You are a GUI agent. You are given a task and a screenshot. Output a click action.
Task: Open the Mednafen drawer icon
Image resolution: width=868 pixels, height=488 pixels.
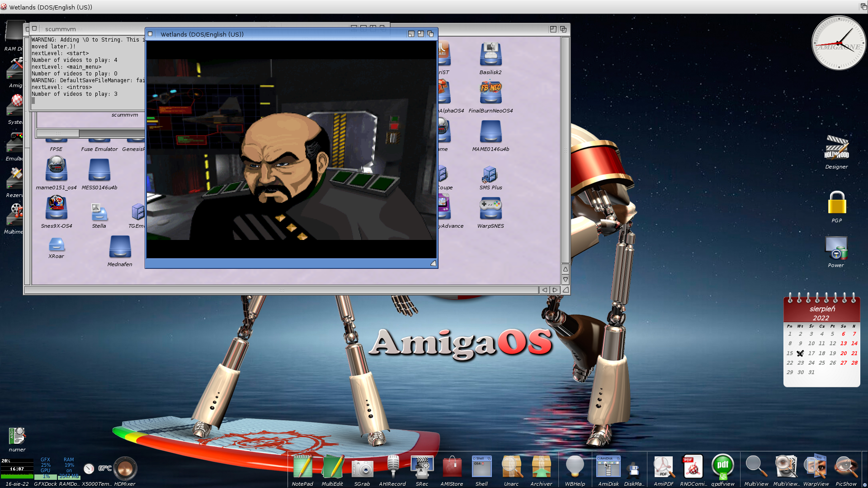tap(120, 247)
